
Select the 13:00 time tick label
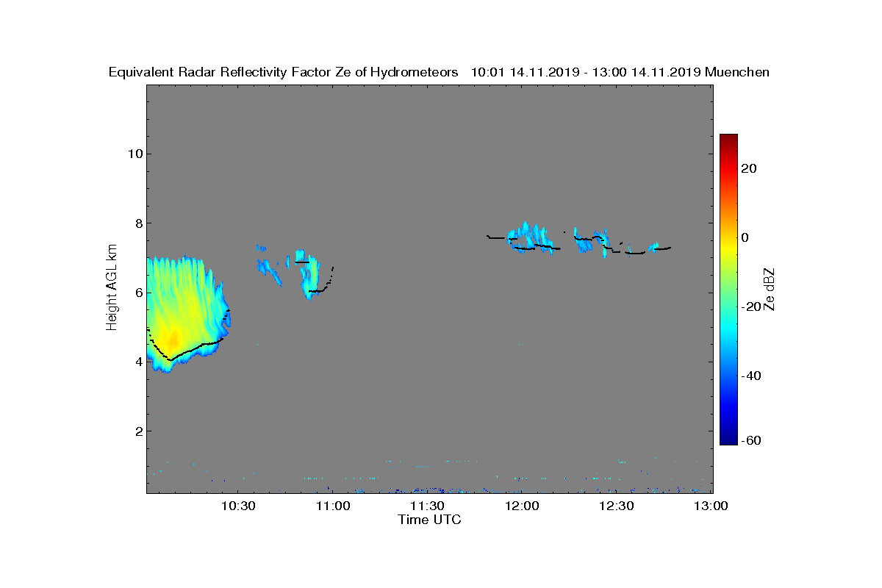point(711,506)
